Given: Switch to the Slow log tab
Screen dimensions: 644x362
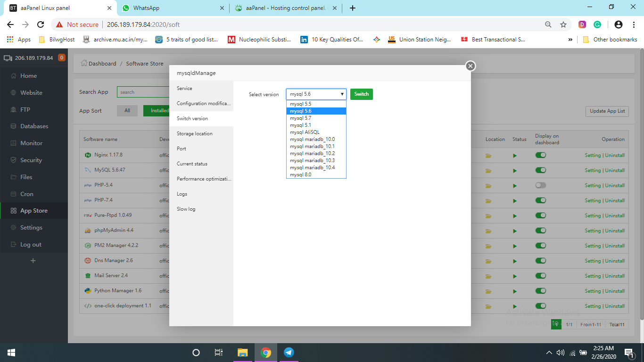Looking at the screenshot, I should (186, 209).
